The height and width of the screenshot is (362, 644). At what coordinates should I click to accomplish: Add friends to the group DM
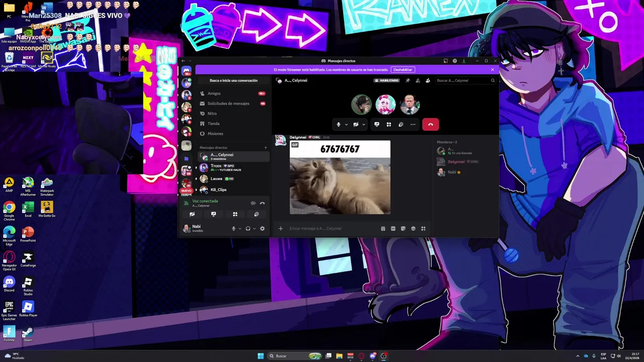click(x=418, y=80)
